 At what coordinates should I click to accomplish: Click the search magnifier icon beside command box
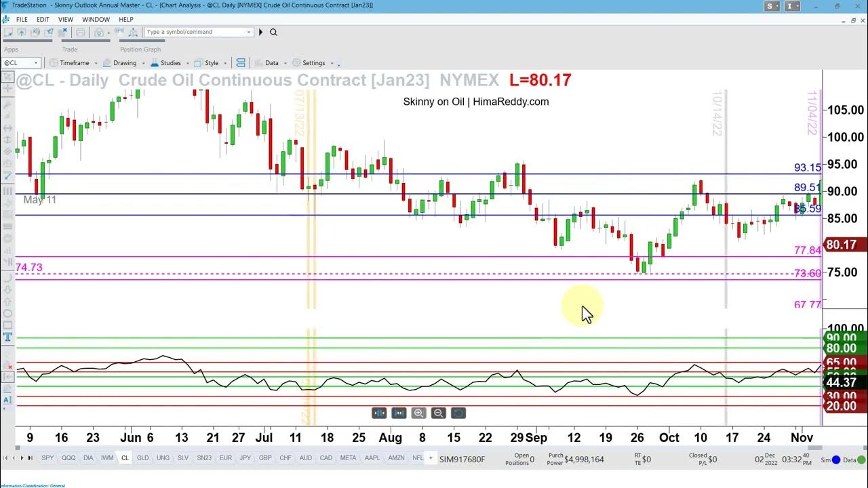click(273, 32)
